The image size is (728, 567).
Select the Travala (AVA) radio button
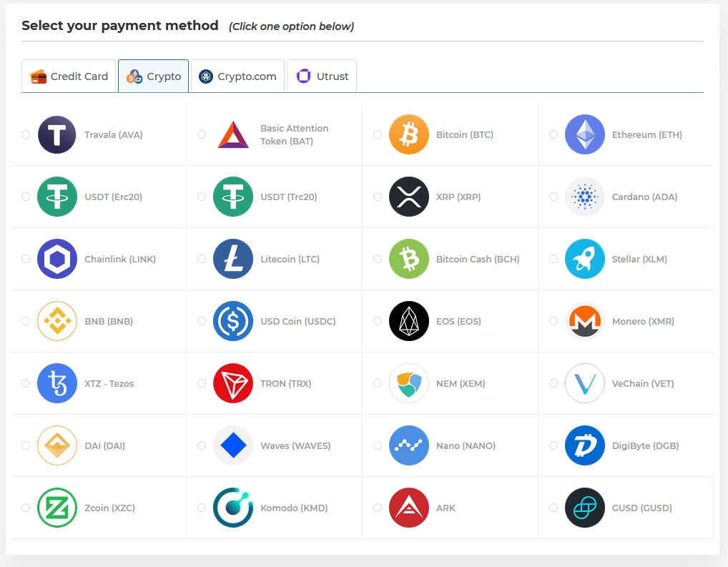tap(26, 134)
